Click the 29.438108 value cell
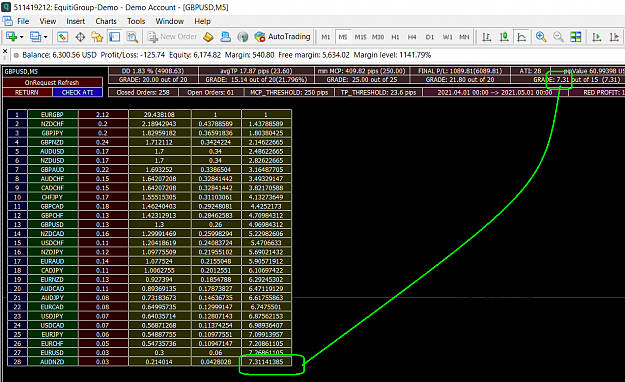Image resolution: width=625 pixels, height=382 pixels. [159, 114]
